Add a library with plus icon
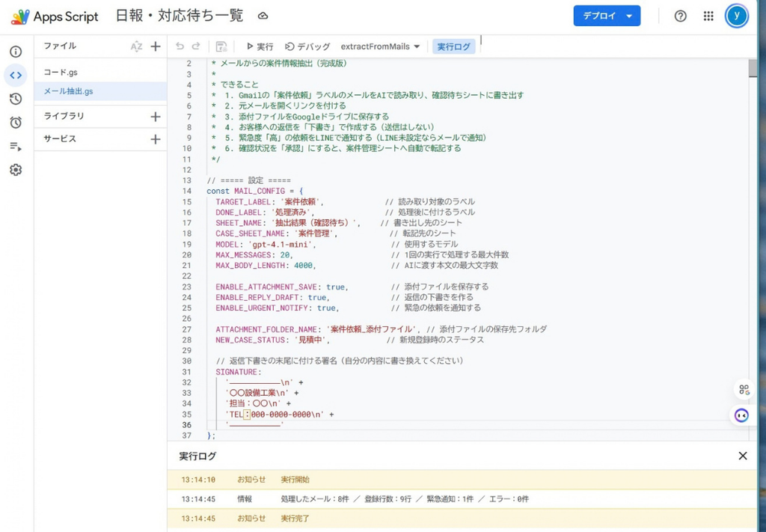 (156, 116)
